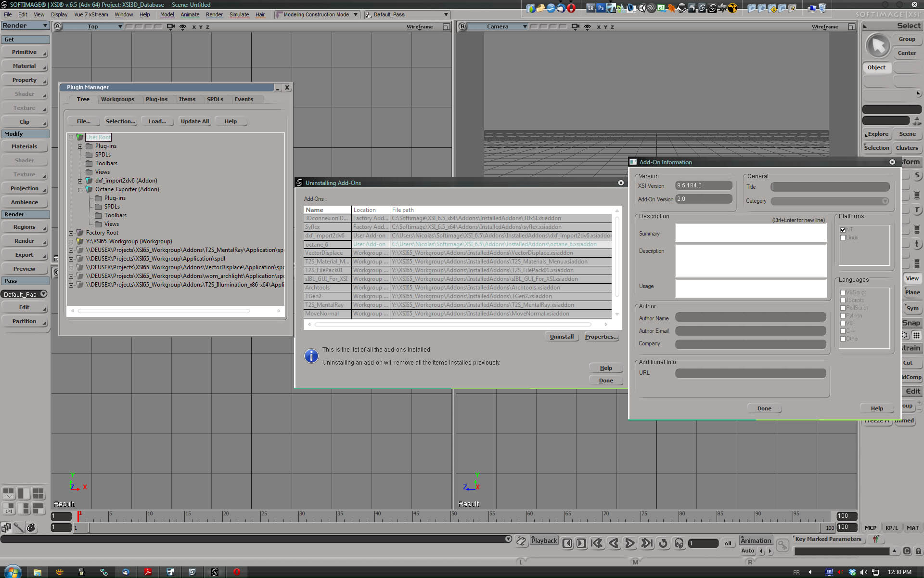Step to the previous frame
Screen dimensions: 924x578
tap(567, 543)
